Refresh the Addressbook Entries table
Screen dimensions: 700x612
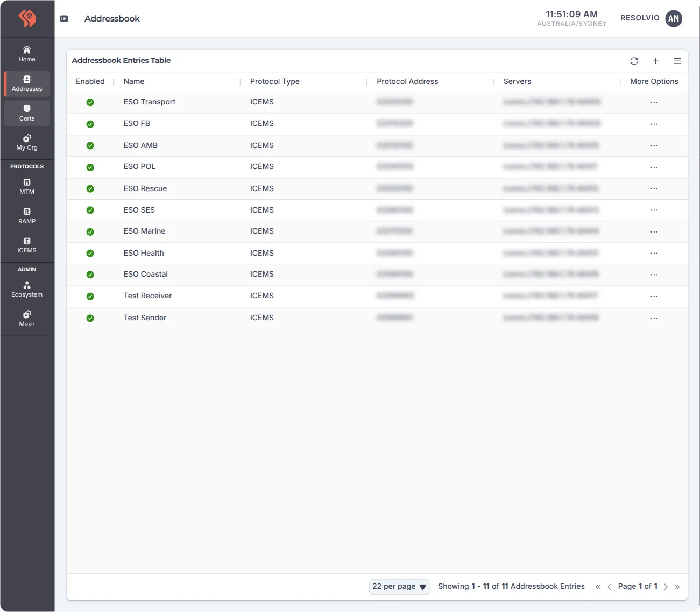(634, 61)
